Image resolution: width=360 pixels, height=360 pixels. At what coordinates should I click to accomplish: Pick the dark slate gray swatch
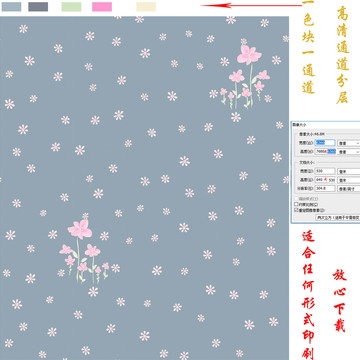coord(38,7)
